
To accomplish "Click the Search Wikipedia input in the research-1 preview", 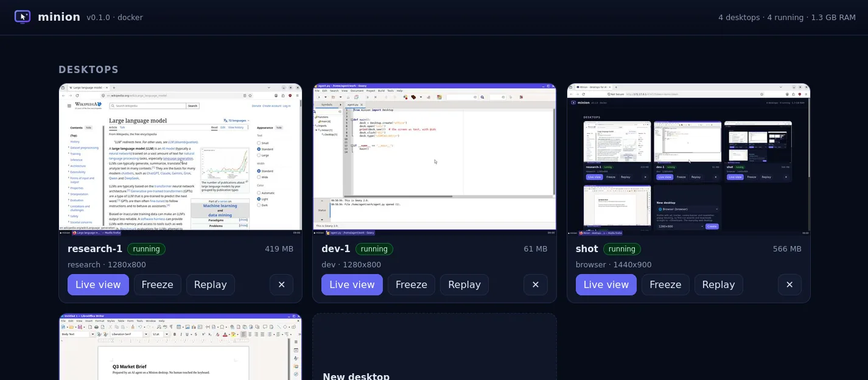I will (148, 105).
